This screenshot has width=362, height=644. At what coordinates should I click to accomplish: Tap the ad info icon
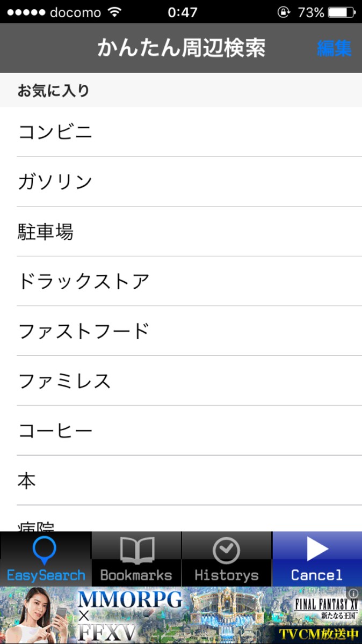tap(353, 594)
